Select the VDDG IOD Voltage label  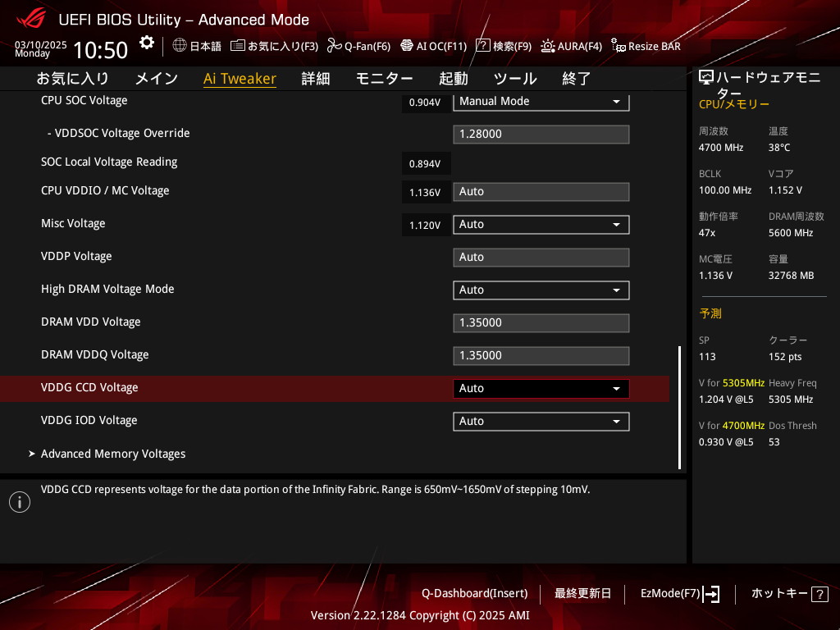pos(89,421)
